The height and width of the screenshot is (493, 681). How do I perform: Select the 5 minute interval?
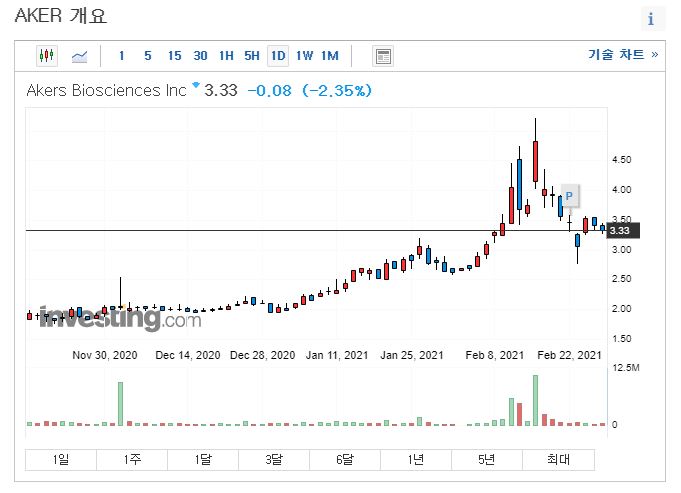(x=148, y=56)
